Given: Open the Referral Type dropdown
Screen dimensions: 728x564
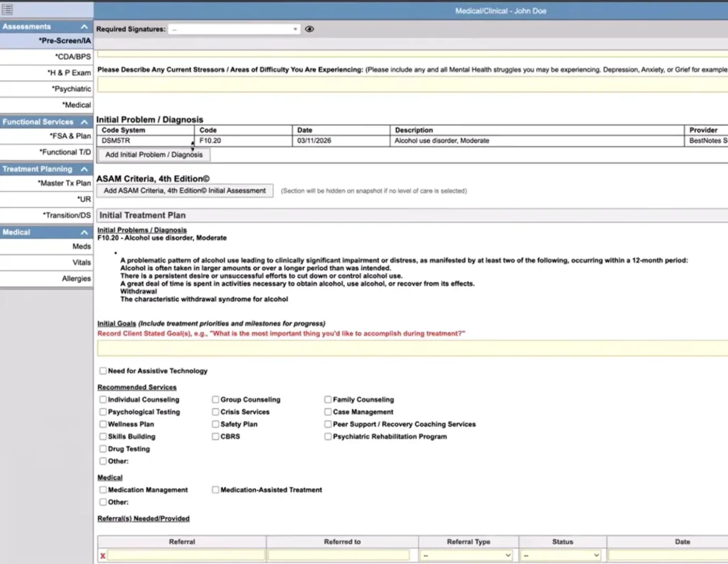Looking at the screenshot, I should (467, 555).
